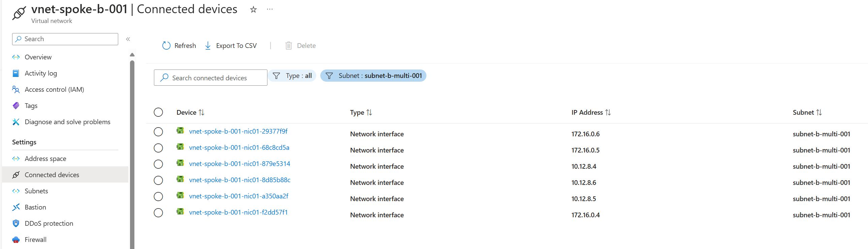This screenshot has width=868, height=249.
Task: Sort by Device column
Action: [190, 112]
